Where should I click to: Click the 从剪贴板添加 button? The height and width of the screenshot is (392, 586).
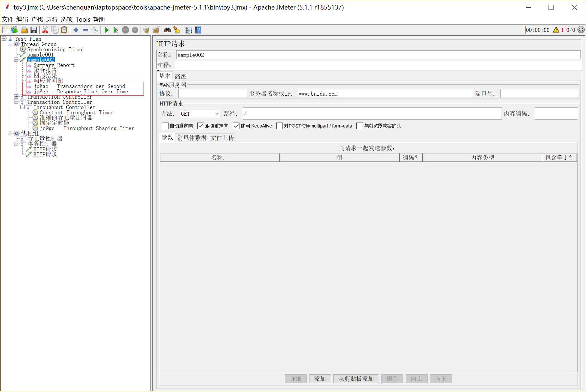[x=356, y=379]
